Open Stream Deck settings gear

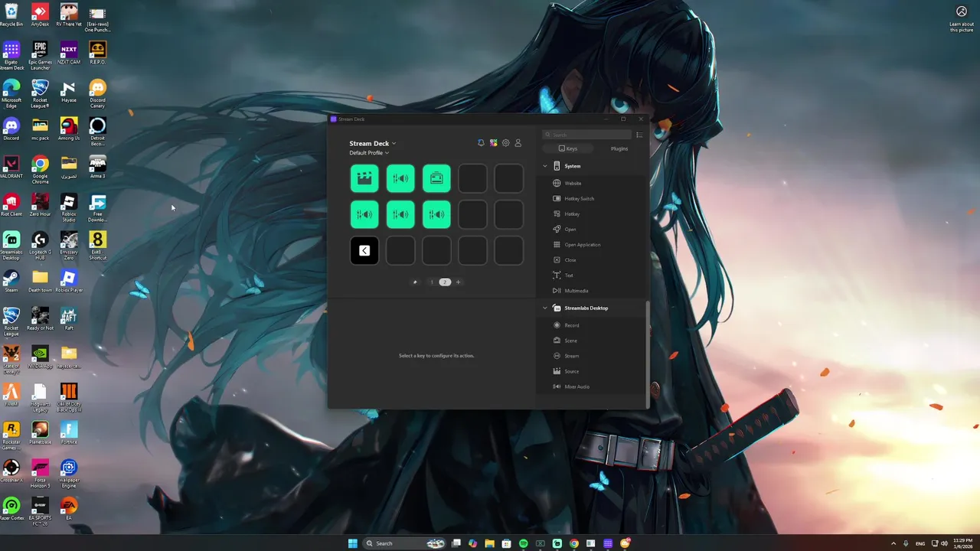pos(505,143)
